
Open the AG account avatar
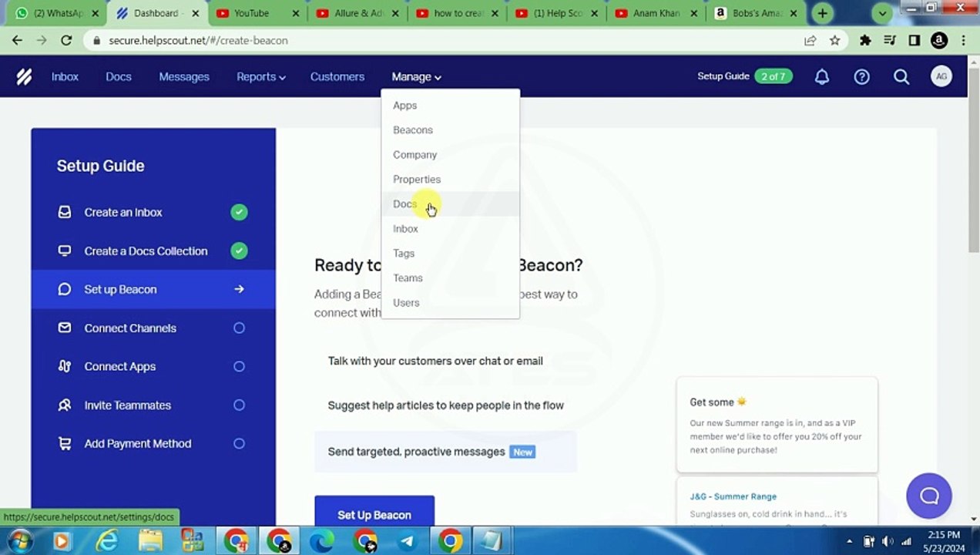941,76
